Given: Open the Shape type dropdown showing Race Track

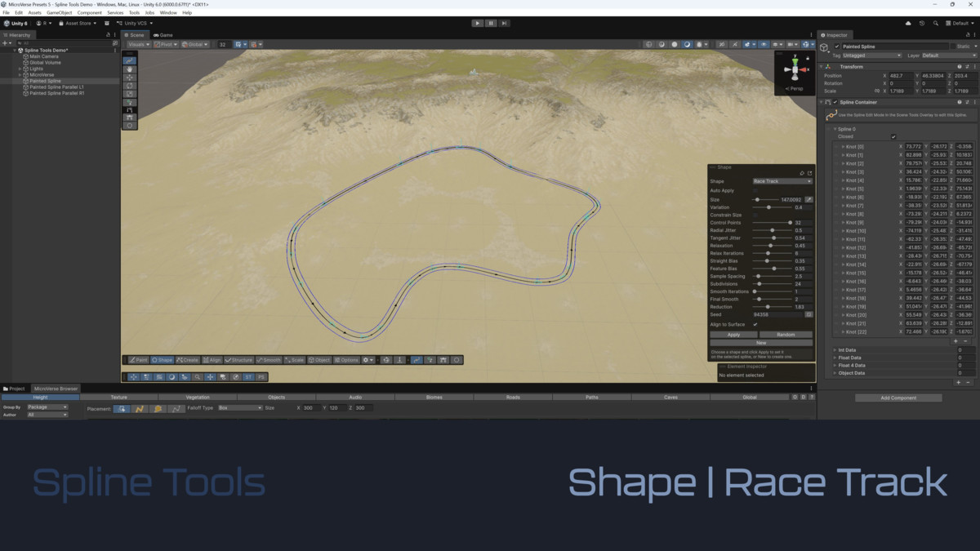Looking at the screenshot, I should coord(782,181).
